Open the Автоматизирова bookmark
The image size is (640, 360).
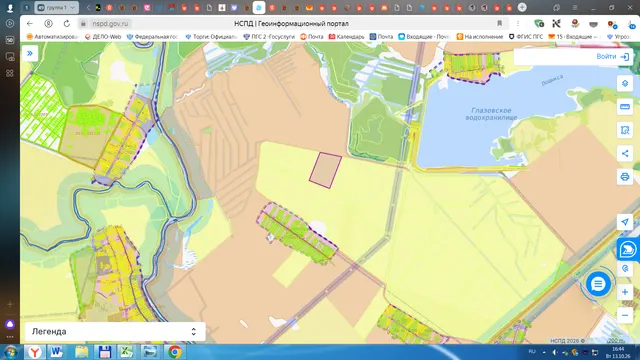(x=52, y=36)
